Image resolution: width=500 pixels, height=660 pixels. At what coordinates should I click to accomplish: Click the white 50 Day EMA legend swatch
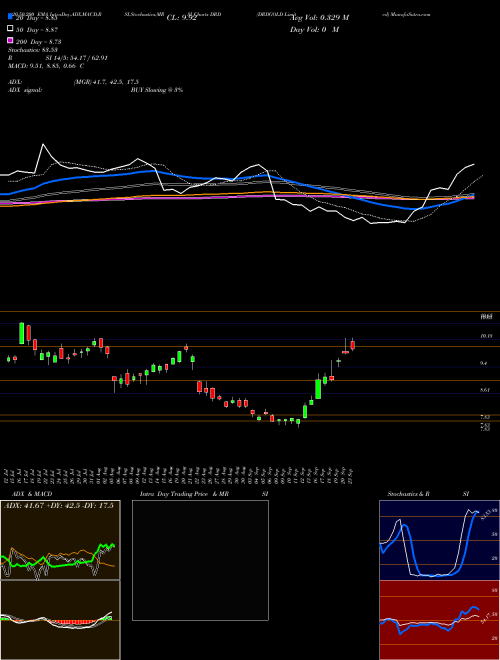11,29
